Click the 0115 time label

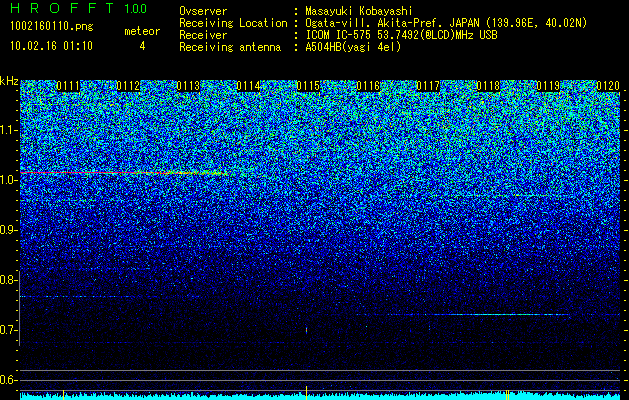[x=308, y=86]
